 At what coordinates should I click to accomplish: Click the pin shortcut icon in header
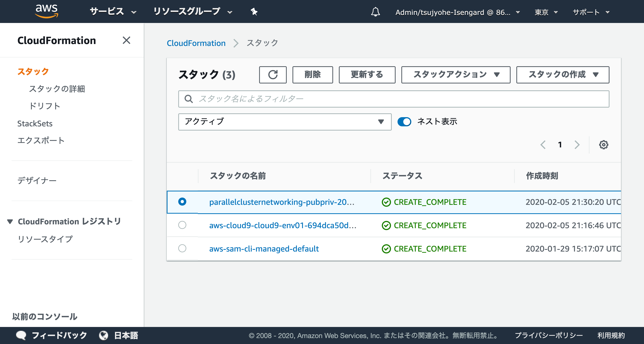(254, 11)
